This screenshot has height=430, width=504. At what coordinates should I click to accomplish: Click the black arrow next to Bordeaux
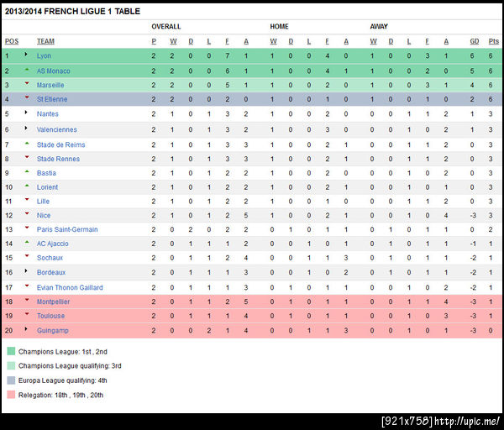[x=27, y=271]
